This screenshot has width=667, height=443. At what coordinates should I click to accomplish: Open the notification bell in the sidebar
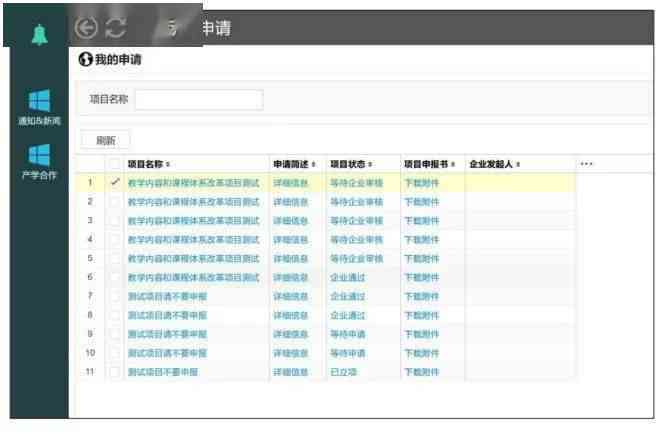point(40,34)
